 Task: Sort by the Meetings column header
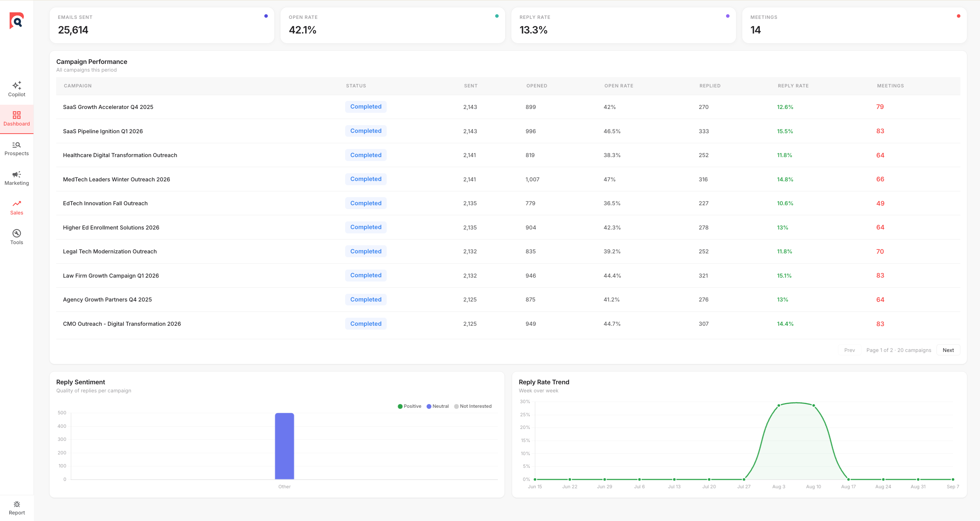point(890,86)
